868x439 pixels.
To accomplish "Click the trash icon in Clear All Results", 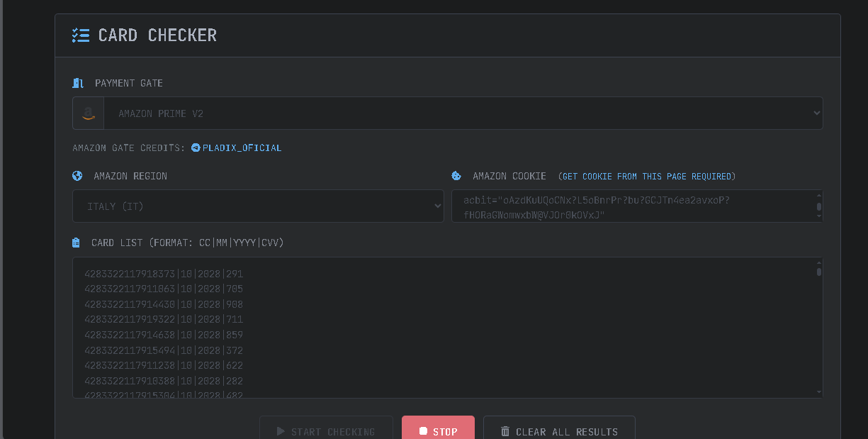I will (505, 431).
